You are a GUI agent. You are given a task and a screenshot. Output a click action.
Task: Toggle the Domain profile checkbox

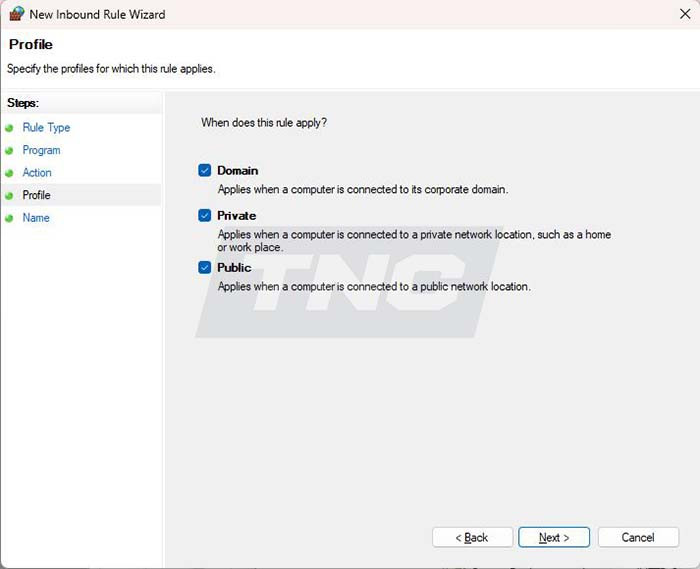204,170
